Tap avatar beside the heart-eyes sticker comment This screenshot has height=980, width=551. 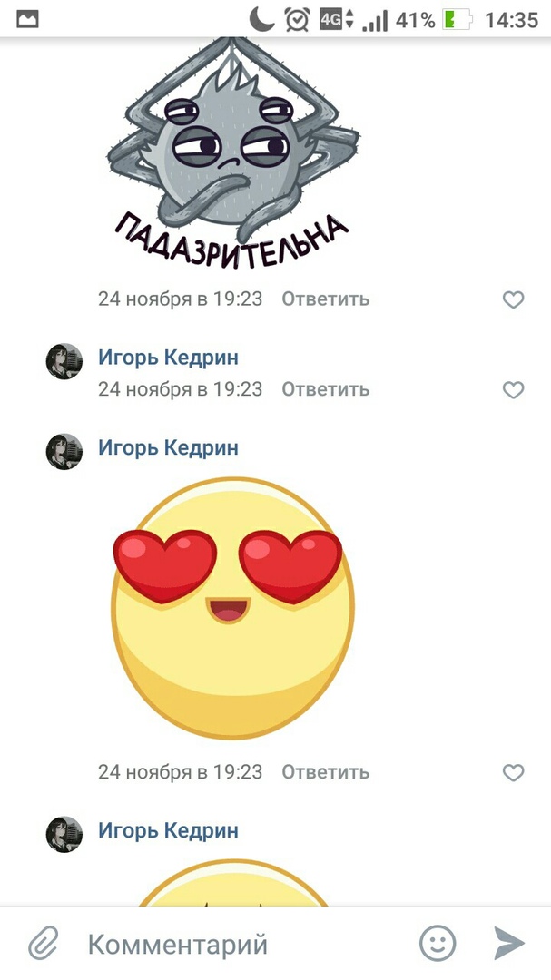64,452
